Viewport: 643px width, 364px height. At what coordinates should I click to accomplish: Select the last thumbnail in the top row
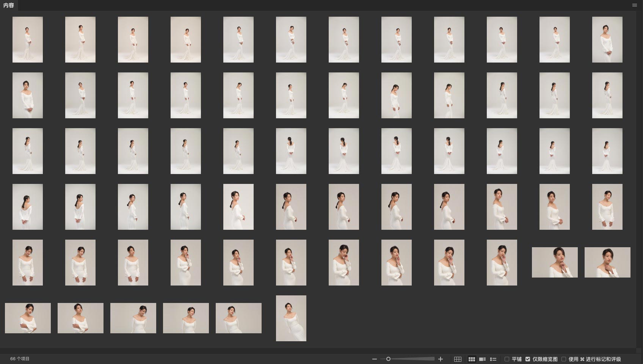[607, 39]
